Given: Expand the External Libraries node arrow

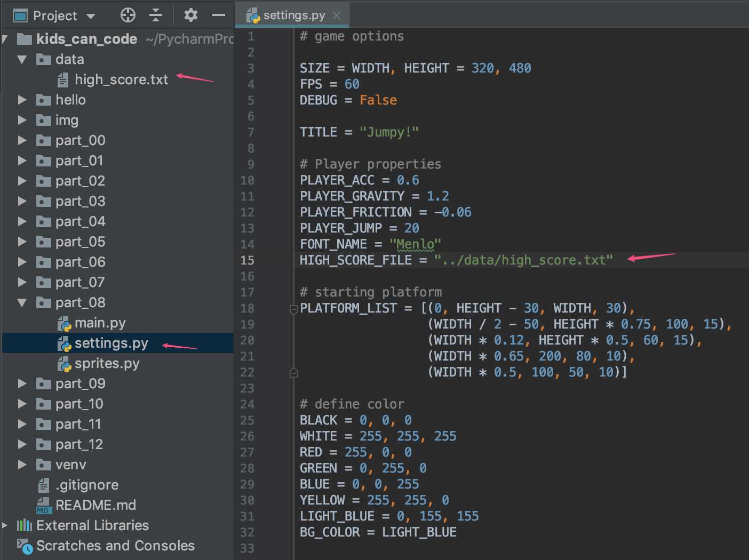Looking at the screenshot, I should point(5,525).
